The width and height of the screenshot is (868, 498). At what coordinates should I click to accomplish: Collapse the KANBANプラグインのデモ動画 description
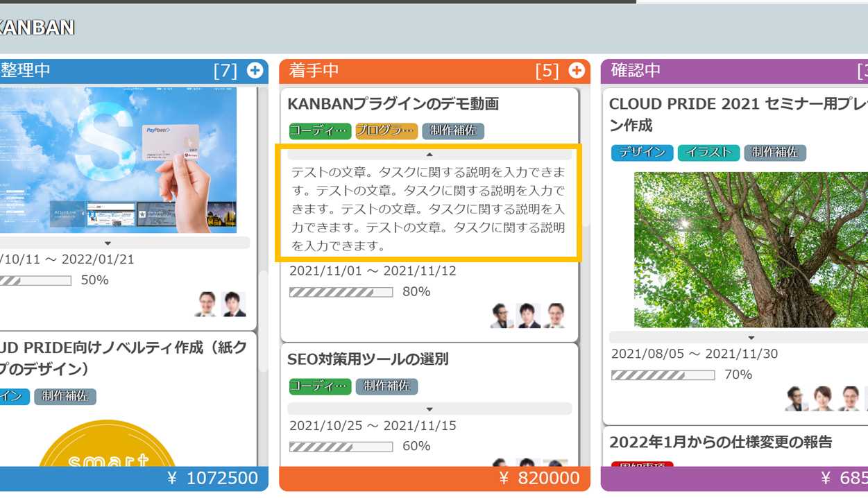(429, 154)
